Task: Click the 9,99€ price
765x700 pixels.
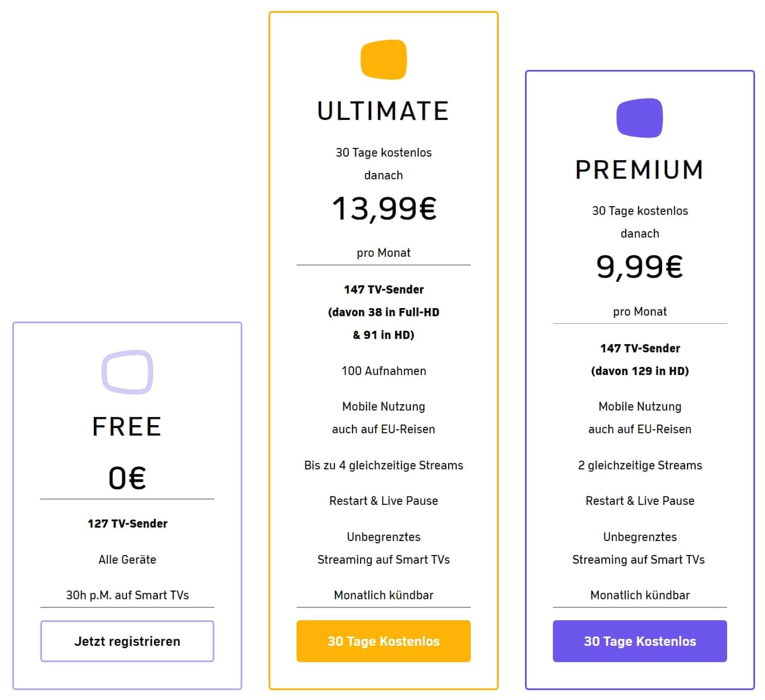Action: click(640, 267)
